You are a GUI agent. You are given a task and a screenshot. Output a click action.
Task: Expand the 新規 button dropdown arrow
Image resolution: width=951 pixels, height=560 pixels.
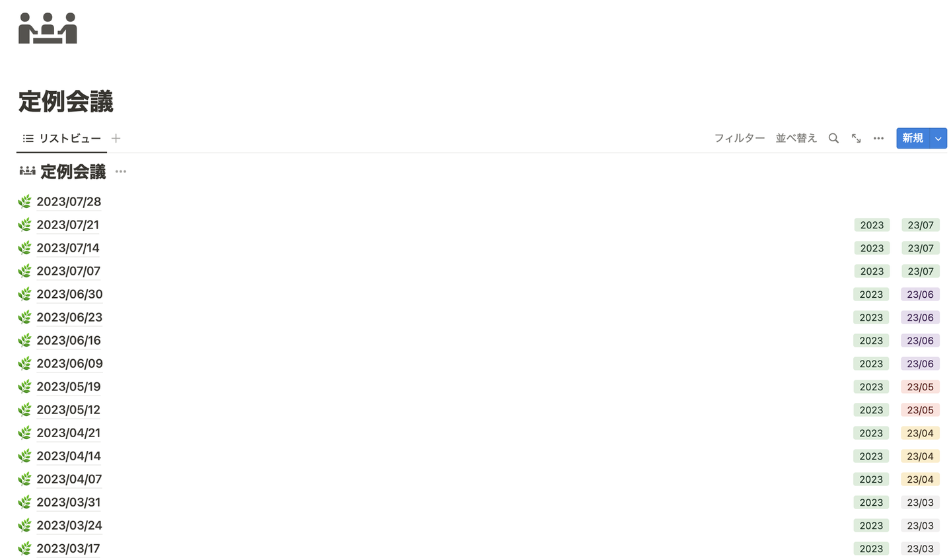938,138
